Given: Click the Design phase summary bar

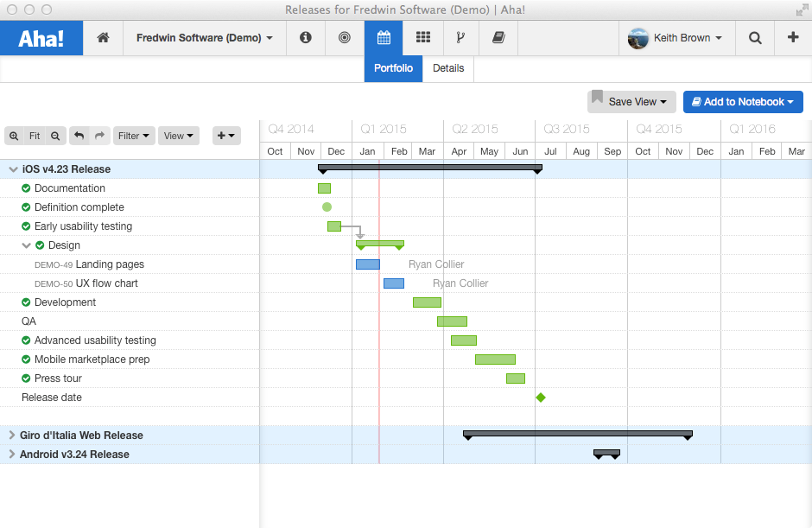Looking at the screenshot, I should 379,244.
